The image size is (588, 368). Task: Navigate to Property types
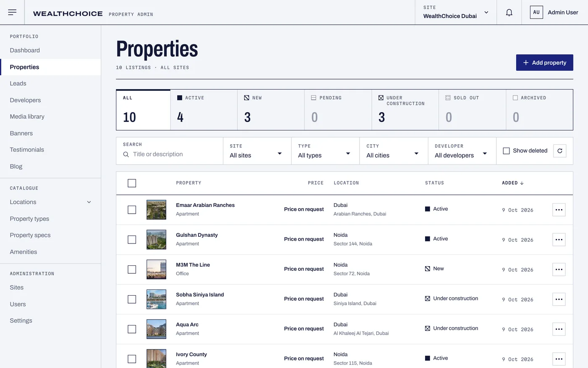click(x=50, y=219)
